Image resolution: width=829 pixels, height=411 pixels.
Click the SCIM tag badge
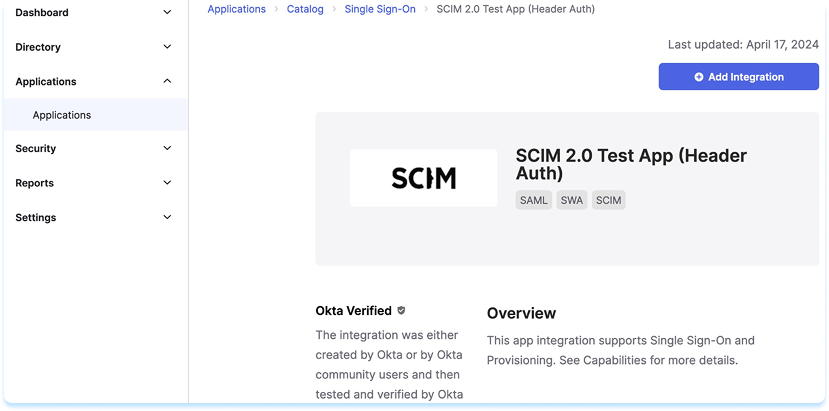click(x=608, y=200)
